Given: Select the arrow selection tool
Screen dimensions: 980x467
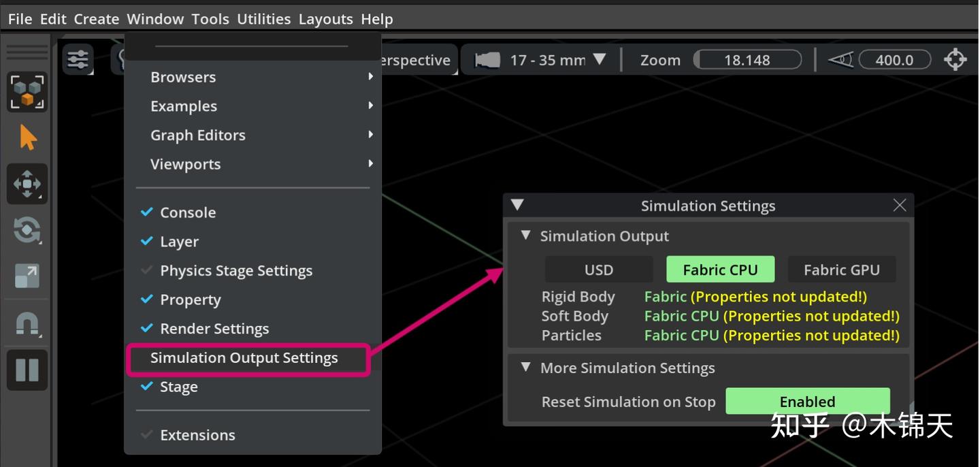Looking at the screenshot, I should point(27,138).
